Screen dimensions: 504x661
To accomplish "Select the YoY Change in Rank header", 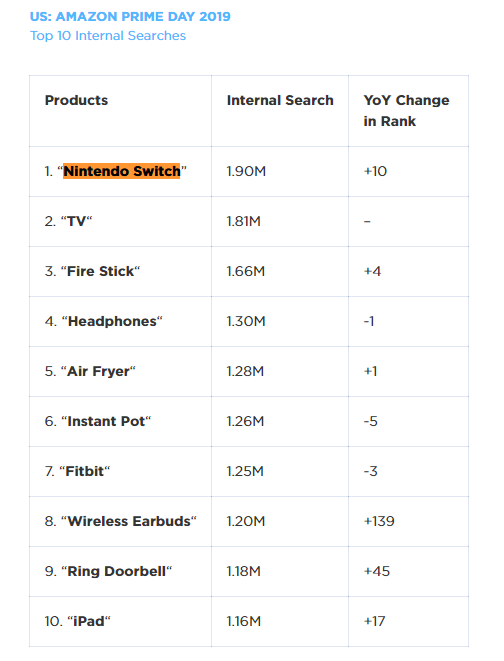I will click(406, 110).
